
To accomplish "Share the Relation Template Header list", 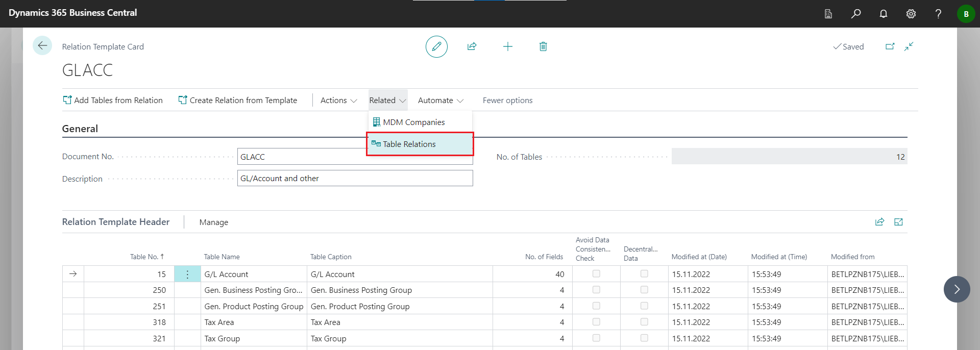I will [879, 222].
